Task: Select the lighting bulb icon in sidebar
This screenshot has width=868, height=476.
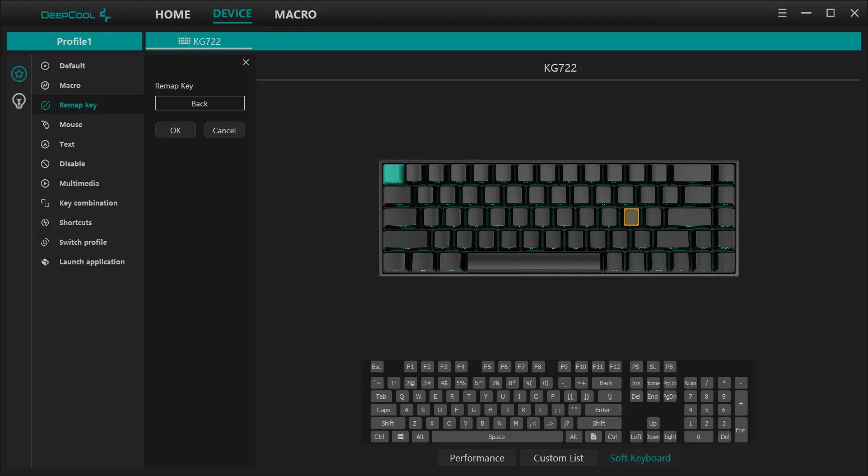Action: [19, 101]
